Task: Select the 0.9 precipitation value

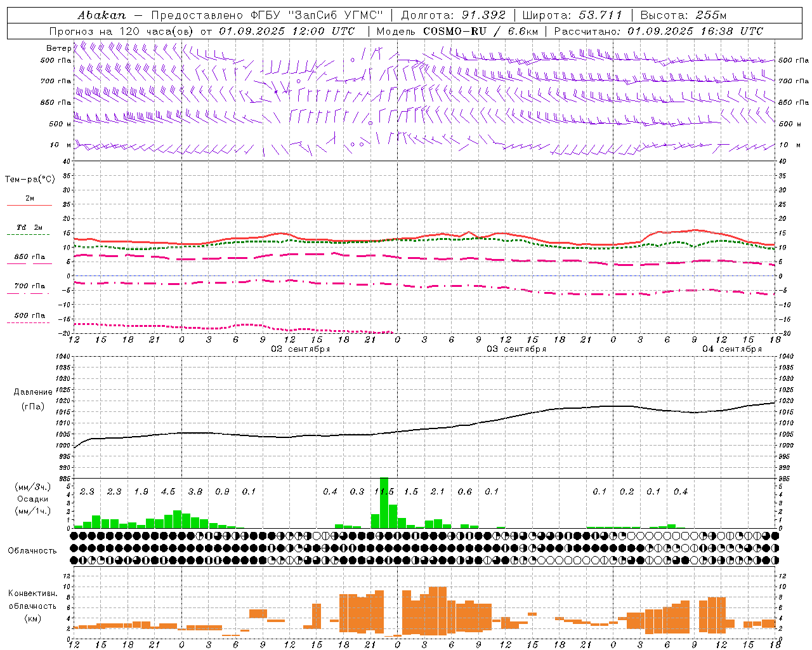Action: point(222,492)
